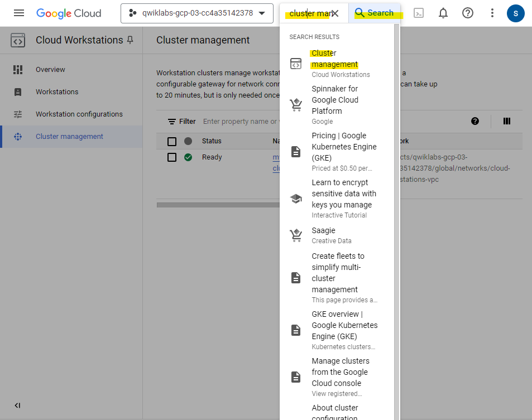This screenshot has height=420, width=532.
Task: Click the search results vertical scrollbar
Action: (396, 223)
